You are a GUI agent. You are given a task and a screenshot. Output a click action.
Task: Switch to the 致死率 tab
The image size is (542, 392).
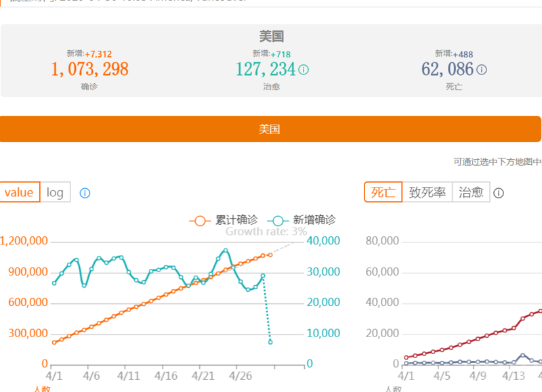tap(427, 192)
